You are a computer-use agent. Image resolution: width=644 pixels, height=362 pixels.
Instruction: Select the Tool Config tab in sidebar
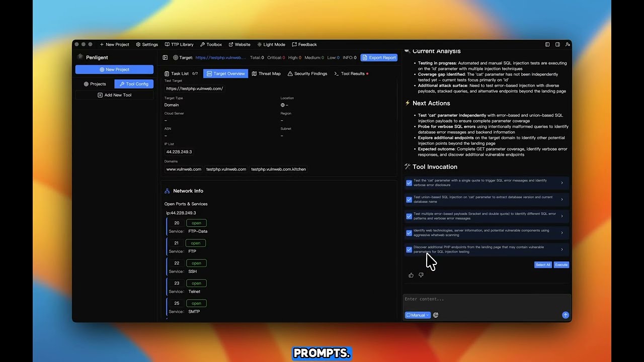[134, 84]
